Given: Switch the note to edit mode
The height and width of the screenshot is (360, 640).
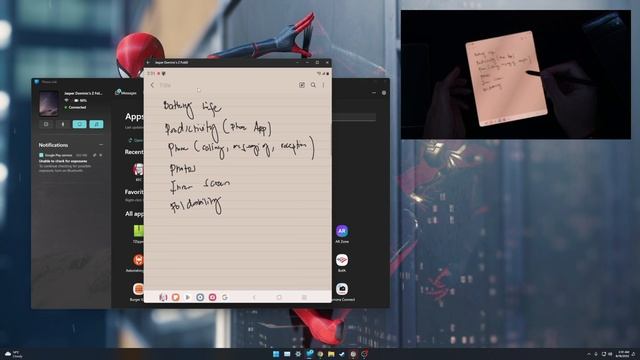Looking at the screenshot, I should (302, 85).
